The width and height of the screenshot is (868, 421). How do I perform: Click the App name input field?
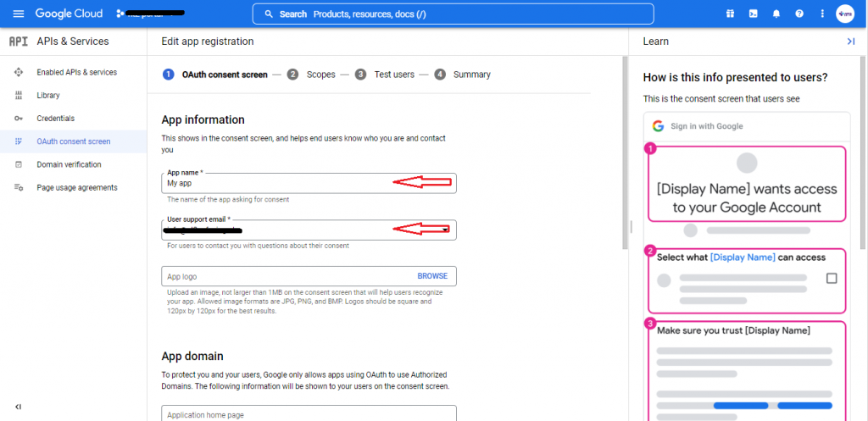coord(309,183)
